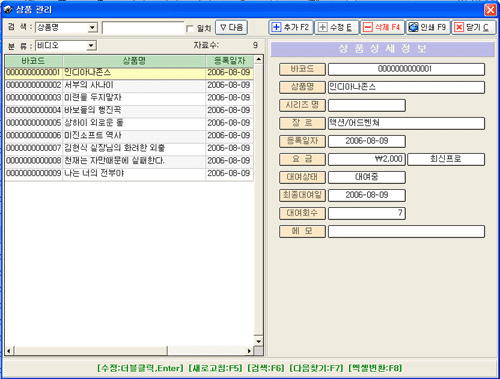This screenshot has width=500, height=379.
Task: Click the empty 시리즈 명 field
Action: tap(367, 105)
